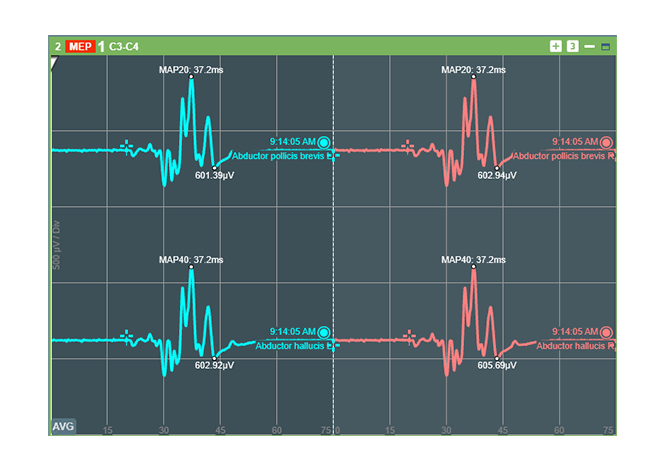The height and width of the screenshot is (471, 665).
Task: Expand the corner triangle at top-left of chart
Action: tap(54, 62)
